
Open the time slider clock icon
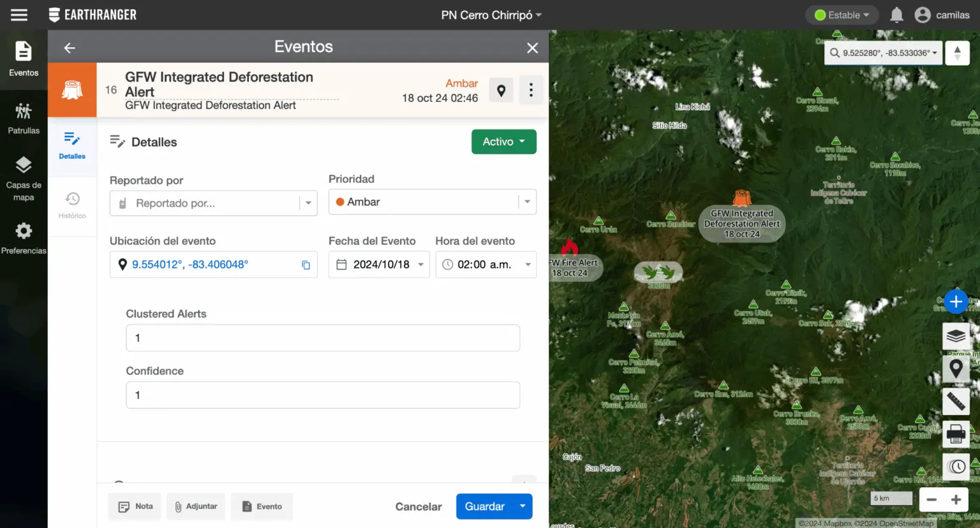956,466
